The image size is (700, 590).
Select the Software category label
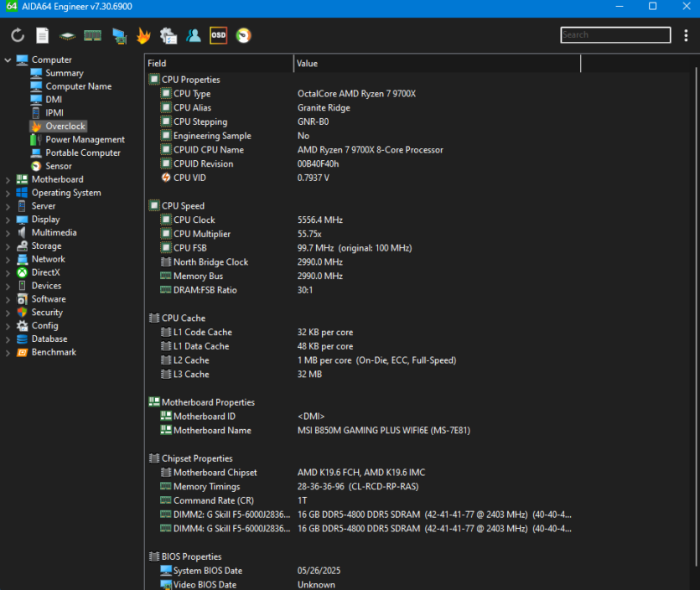(x=49, y=299)
